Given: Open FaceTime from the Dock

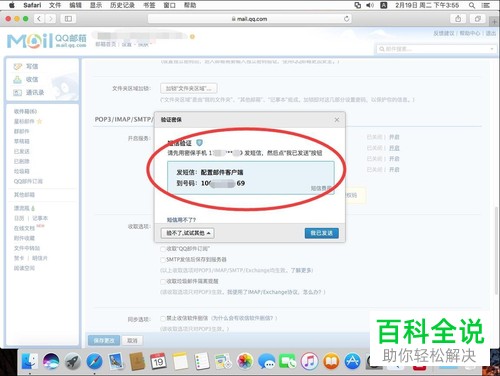Looking at the screenshot, I should (x=288, y=362).
